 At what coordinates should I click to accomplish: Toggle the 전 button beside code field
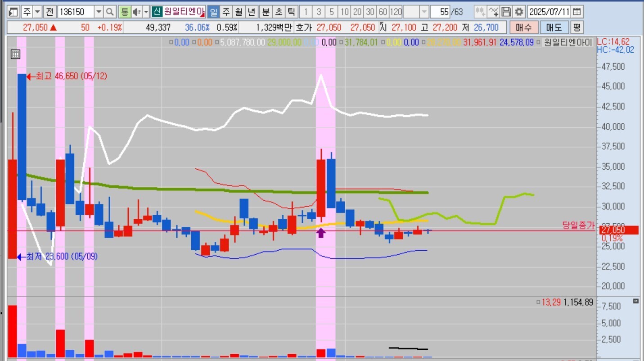(50, 12)
